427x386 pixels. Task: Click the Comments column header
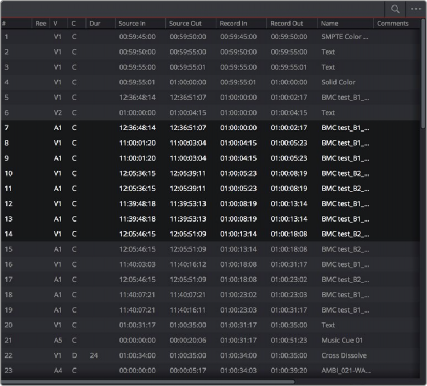pyautogui.click(x=392, y=24)
